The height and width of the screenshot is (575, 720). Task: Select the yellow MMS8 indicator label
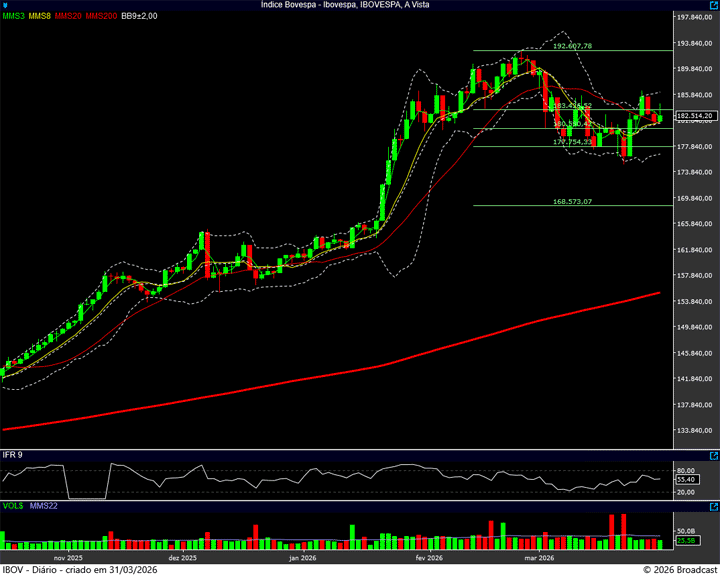coord(41,17)
